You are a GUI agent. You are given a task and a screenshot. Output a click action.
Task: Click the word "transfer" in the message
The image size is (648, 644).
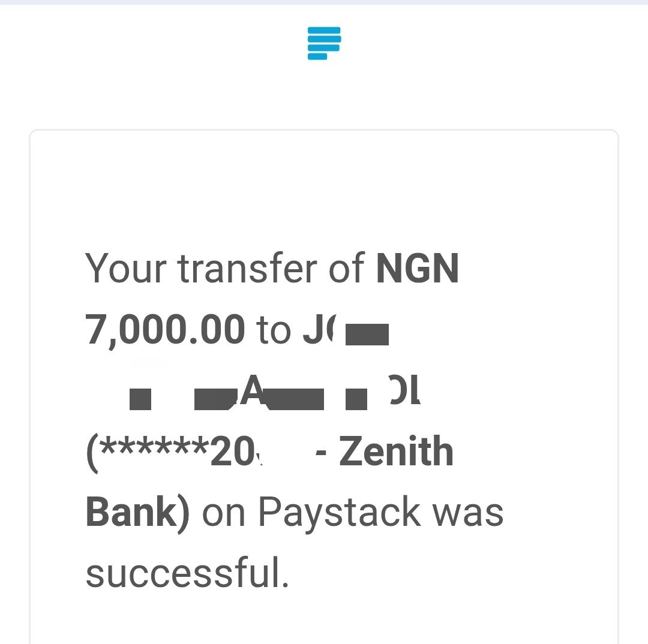click(x=248, y=269)
